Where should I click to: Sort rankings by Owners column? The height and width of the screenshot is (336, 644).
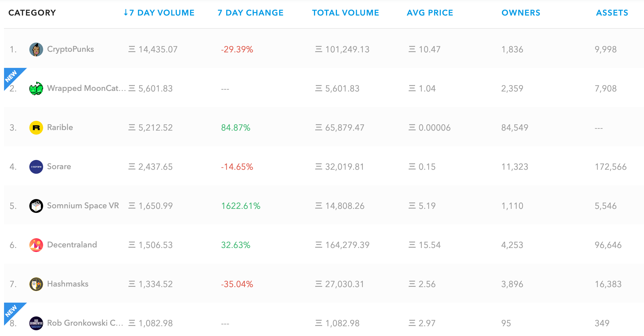[x=521, y=13]
